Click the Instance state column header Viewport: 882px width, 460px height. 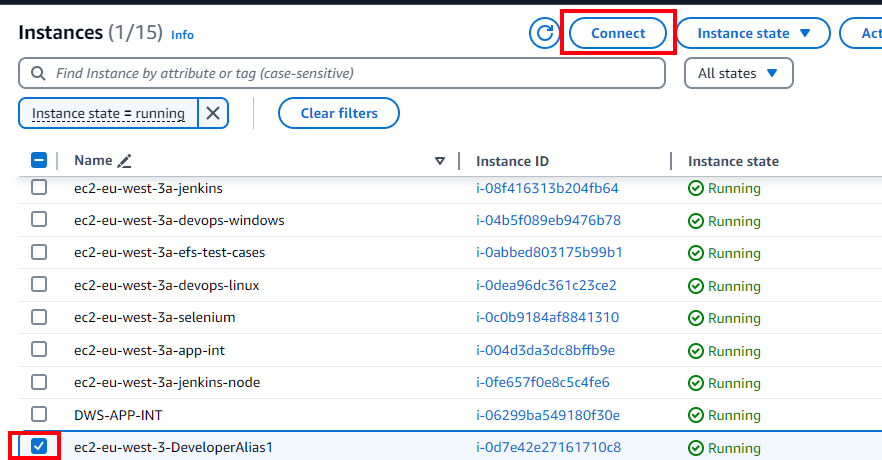tap(733, 161)
